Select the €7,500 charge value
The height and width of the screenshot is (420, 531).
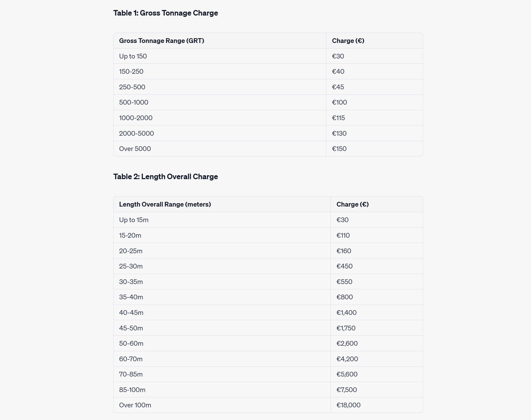point(347,390)
